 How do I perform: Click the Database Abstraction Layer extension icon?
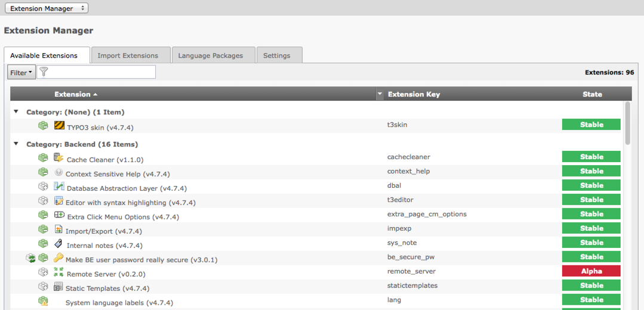59,187
